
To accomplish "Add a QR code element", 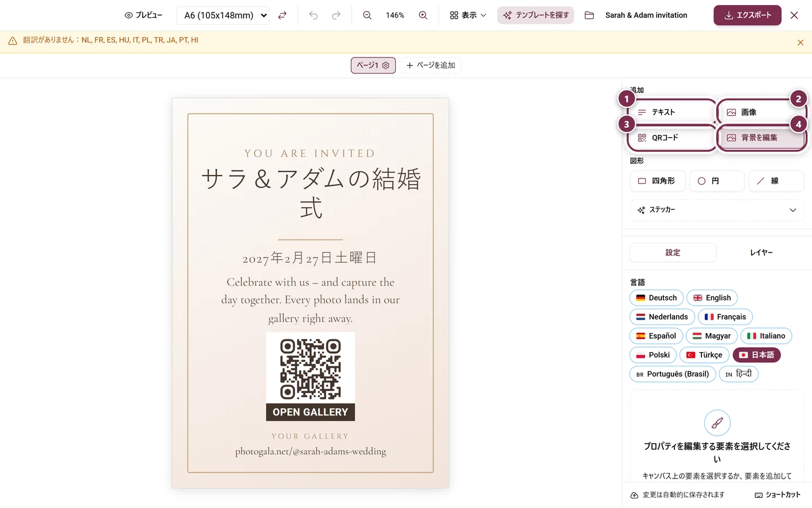I will click(x=672, y=138).
